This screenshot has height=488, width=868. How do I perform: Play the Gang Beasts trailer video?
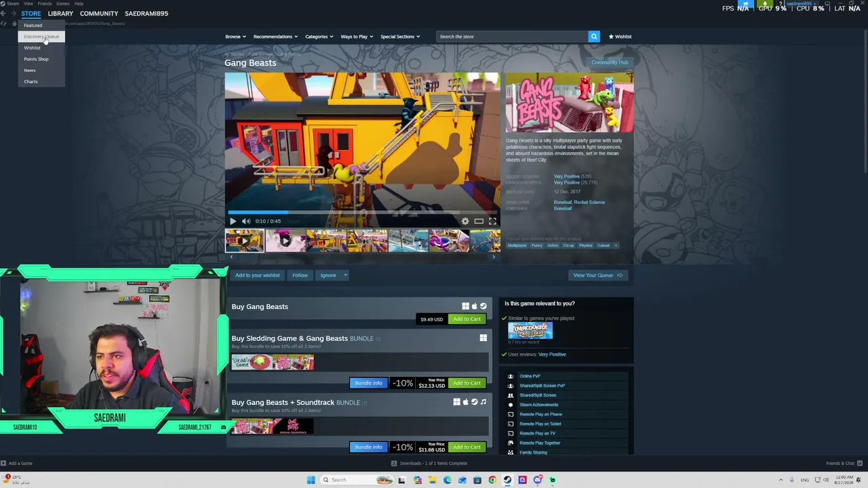click(233, 221)
